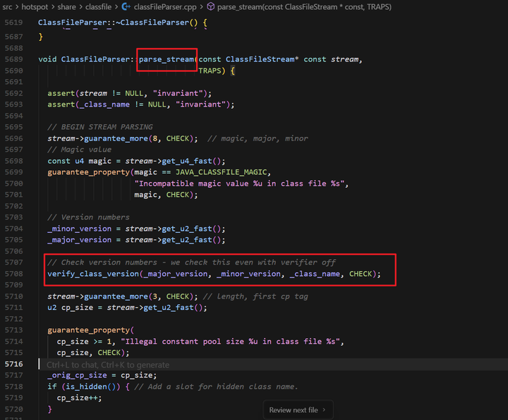Click the 'src' breadcrumb segment
The height and width of the screenshot is (420, 508).
(7, 7)
